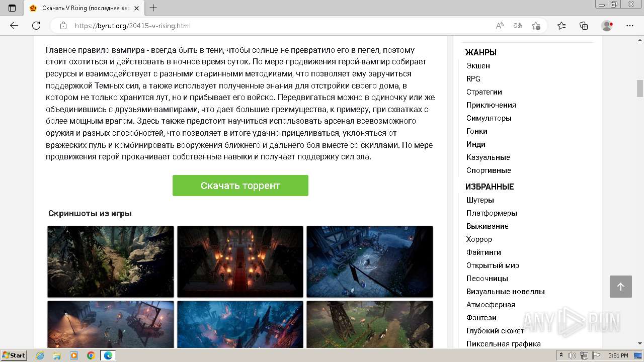Viewport: 644px width, 362px height.
Task: Open the Песочницы category
Action: [487, 279]
